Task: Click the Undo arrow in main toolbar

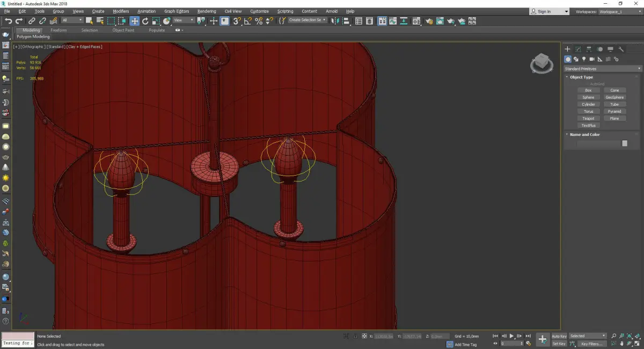Action: click(x=8, y=21)
